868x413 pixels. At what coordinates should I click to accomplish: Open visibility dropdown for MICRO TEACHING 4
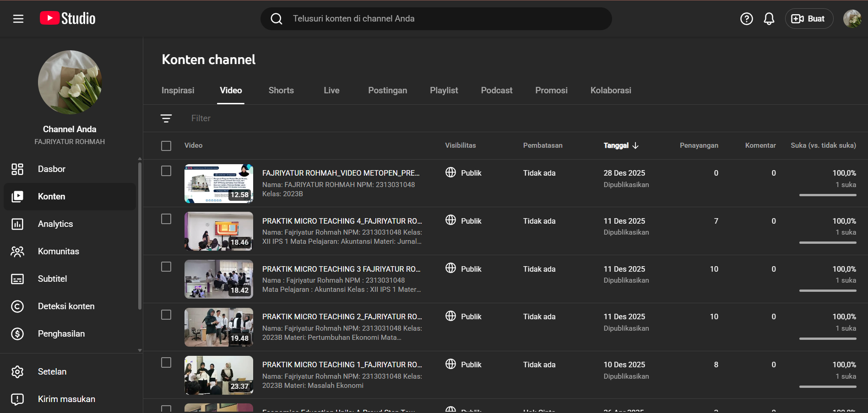point(463,221)
